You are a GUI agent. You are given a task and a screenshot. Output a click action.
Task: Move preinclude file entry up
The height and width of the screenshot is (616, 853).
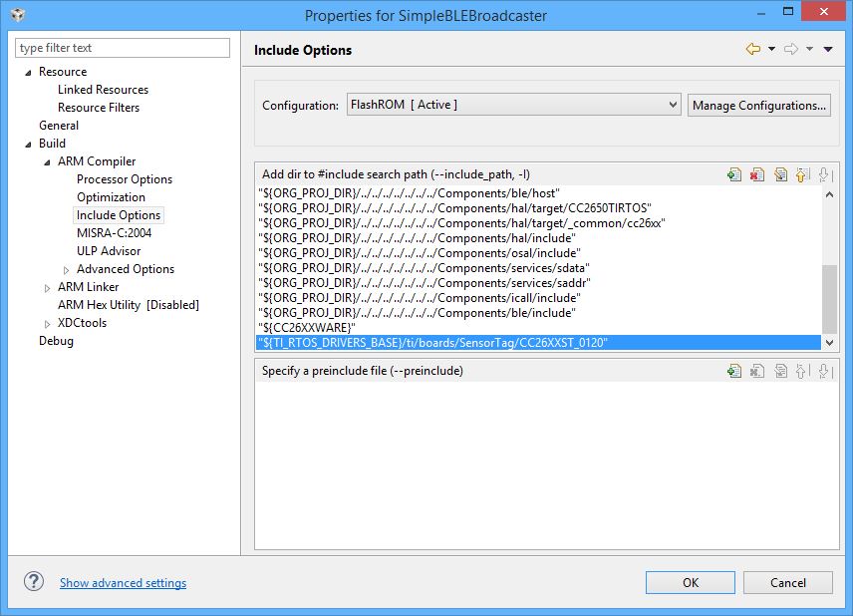(x=801, y=371)
